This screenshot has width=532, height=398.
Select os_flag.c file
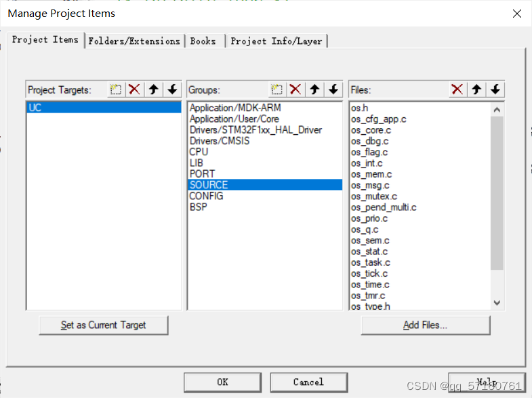(420, 152)
